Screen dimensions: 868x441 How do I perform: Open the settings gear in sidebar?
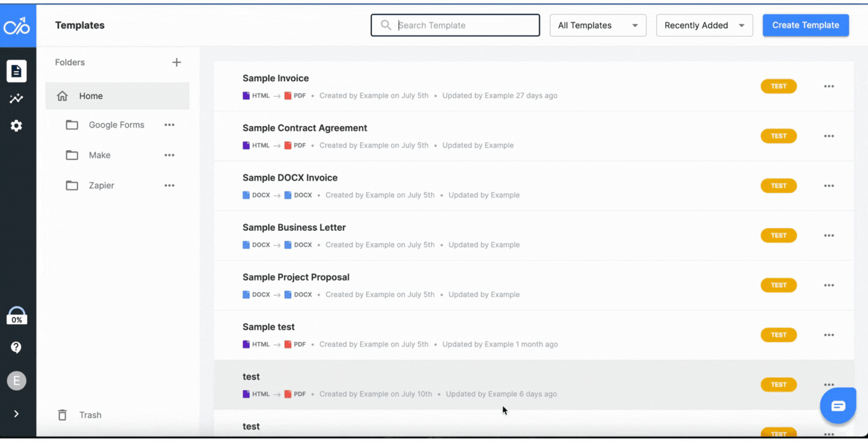[17, 126]
